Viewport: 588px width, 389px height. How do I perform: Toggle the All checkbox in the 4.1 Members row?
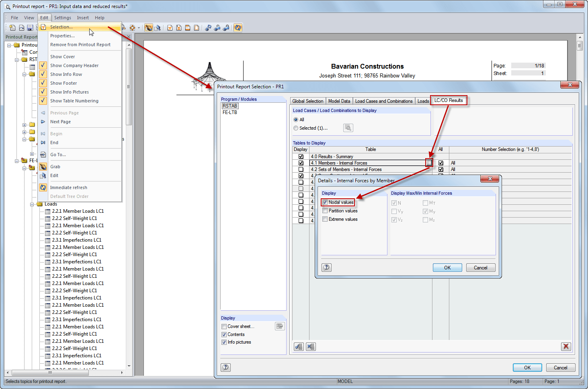440,163
